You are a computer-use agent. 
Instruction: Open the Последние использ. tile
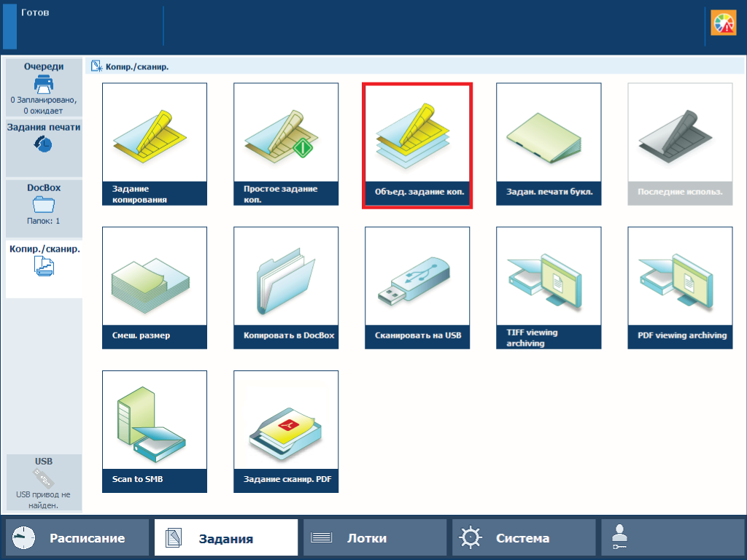click(681, 144)
